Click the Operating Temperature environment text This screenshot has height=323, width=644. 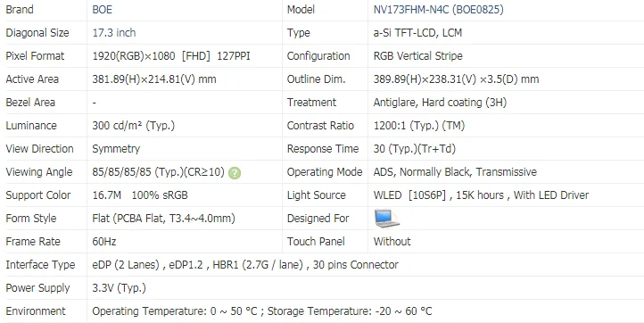pos(262,311)
